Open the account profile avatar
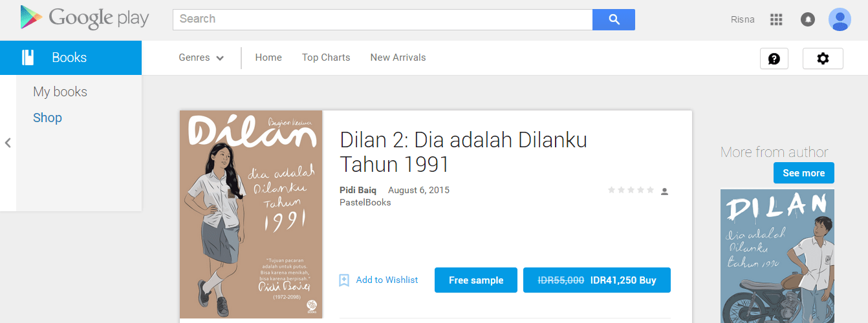This screenshot has width=868, height=323. (840, 19)
